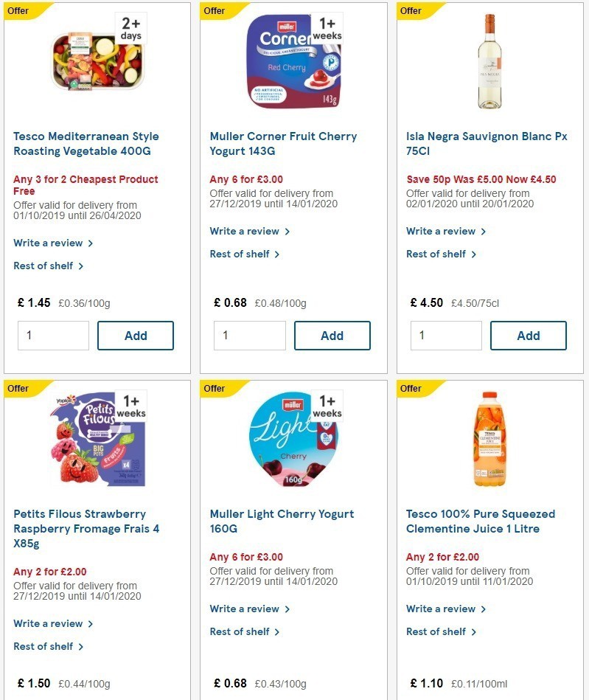The height and width of the screenshot is (700, 589).
Task: Open Tesco Clementine Juice product page
Action: tap(480, 521)
